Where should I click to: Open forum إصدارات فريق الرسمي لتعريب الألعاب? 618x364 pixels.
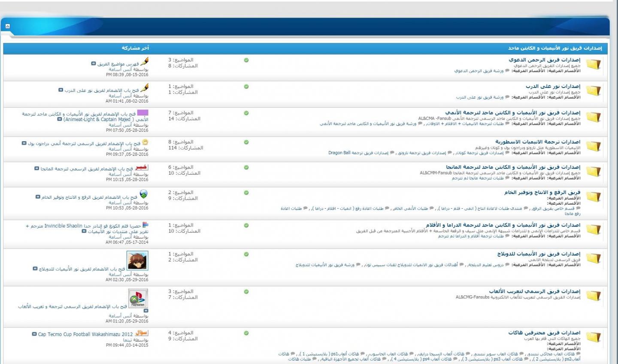[535, 291]
